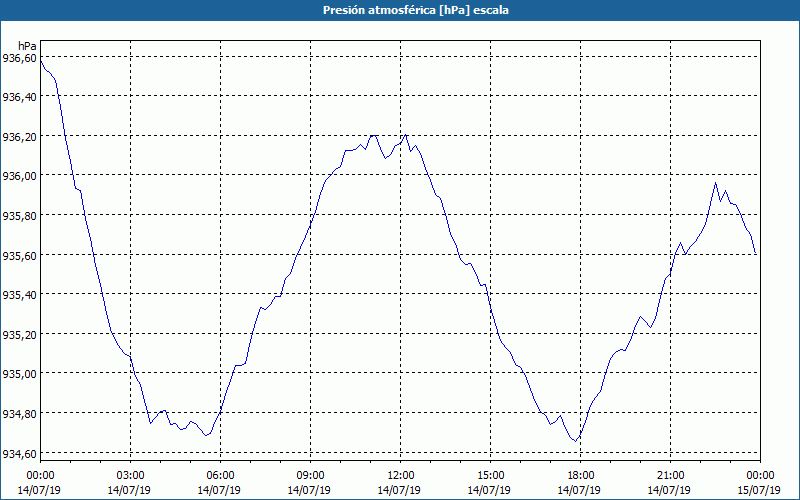Image resolution: width=800 pixels, height=500 pixels.
Task: Click the 'hPa' unit label
Action: pyautogui.click(x=27, y=46)
